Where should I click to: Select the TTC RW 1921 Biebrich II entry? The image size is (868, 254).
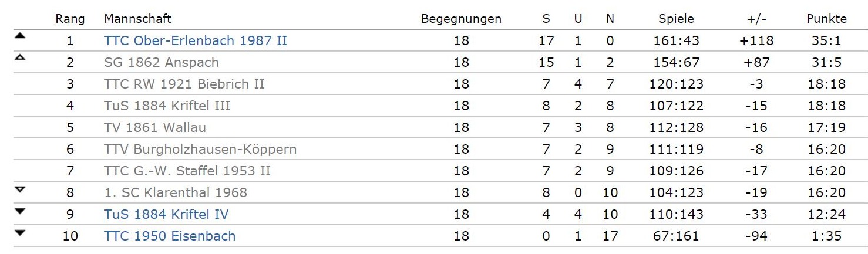tap(184, 84)
